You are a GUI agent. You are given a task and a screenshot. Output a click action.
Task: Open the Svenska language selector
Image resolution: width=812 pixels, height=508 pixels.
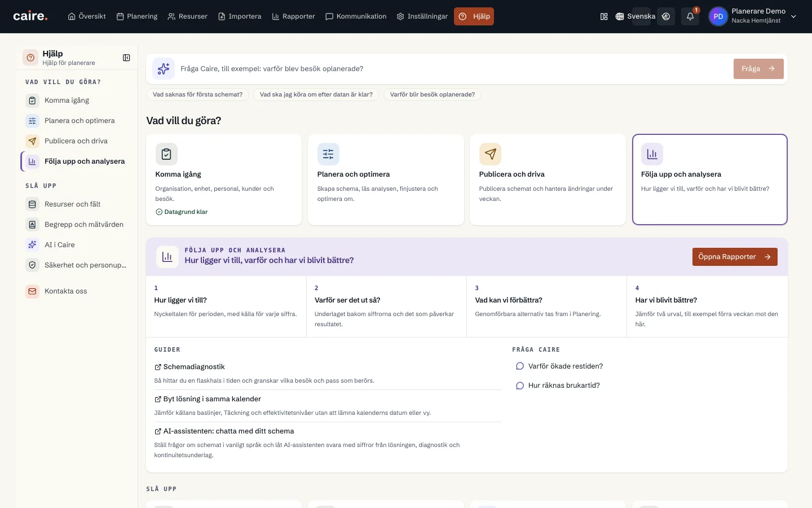point(636,16)
